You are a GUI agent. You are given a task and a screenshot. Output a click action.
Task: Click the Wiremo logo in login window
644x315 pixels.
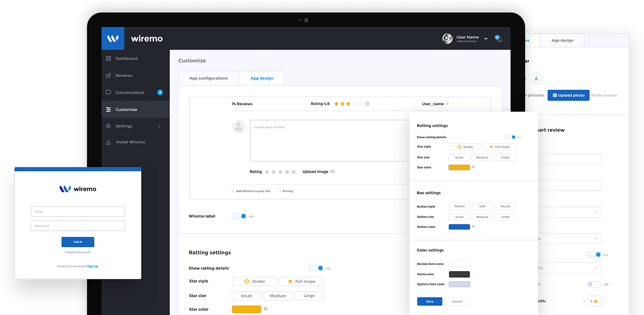point(78,189)
